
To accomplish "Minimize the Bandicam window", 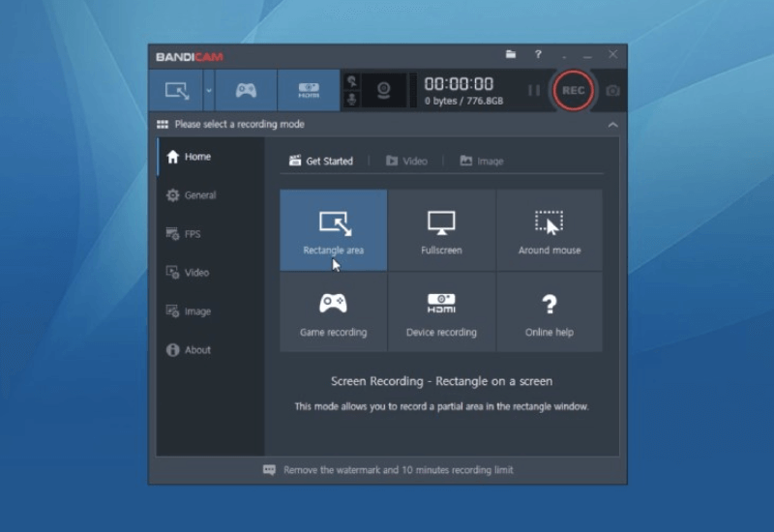I will pyautogui.click(x=587, y=55).
